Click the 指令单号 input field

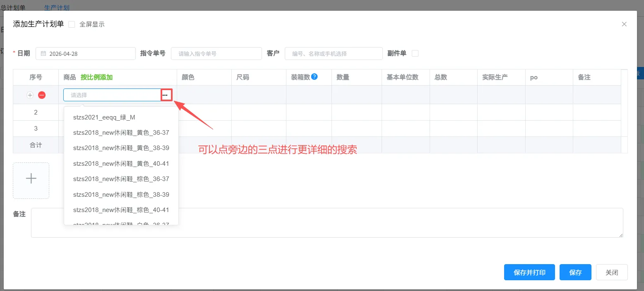[216, 53]
